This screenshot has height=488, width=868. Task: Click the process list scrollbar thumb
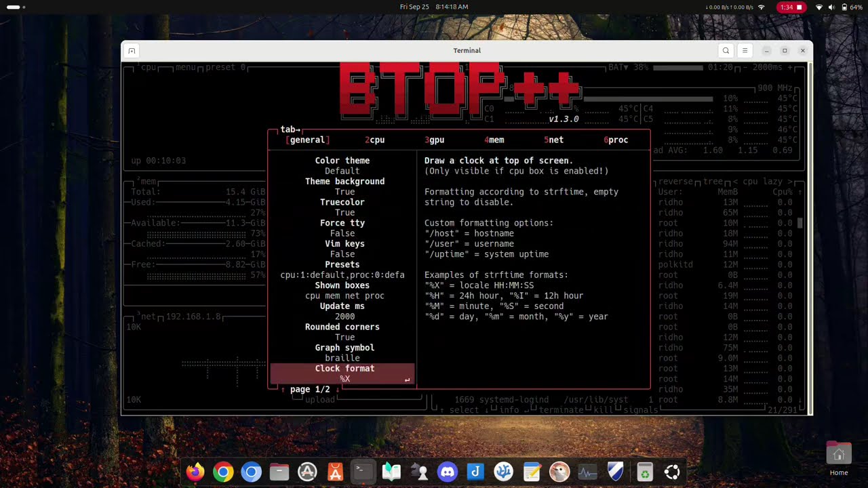coord(800,222)
